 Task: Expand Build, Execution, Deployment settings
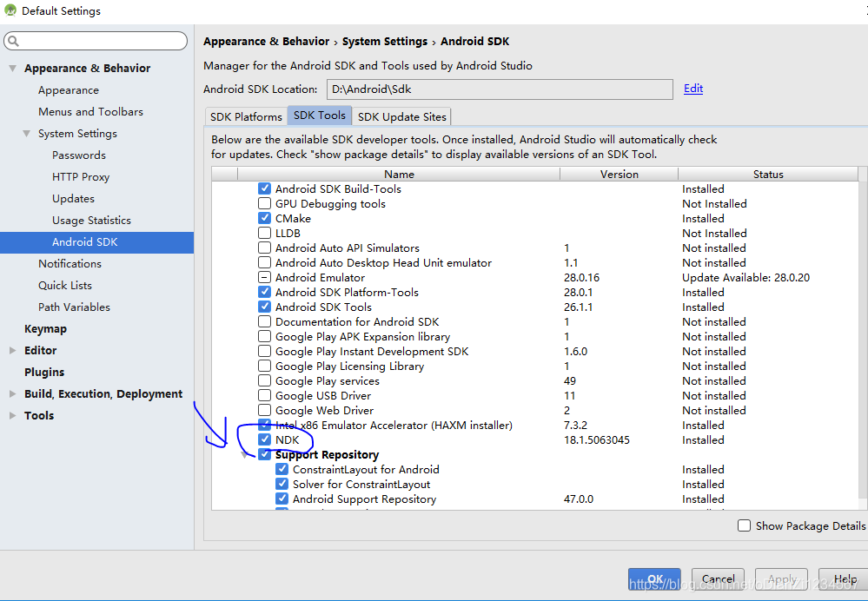point(10,393)
